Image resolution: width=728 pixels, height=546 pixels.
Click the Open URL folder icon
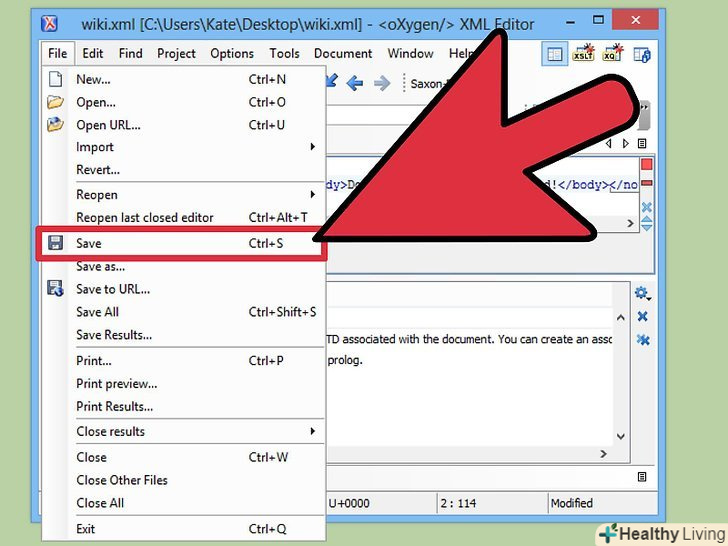click(55, 124)
